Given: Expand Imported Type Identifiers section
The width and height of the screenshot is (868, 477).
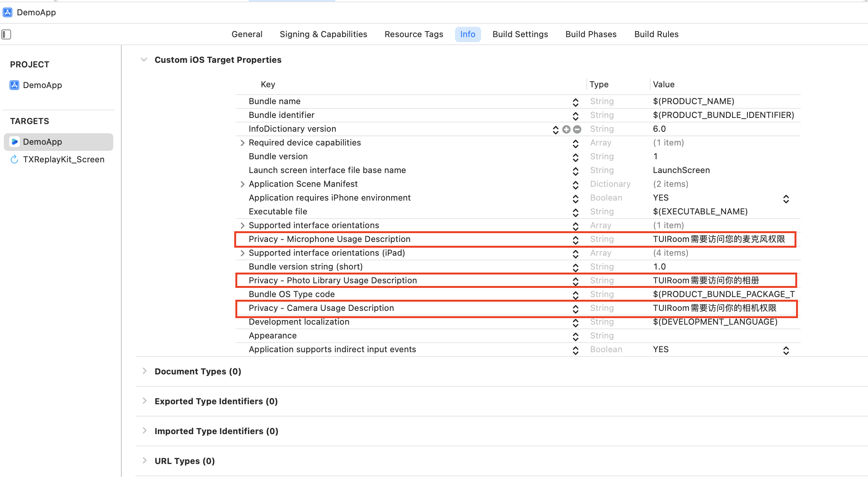Looking at the screenshot, I should 144,431.
